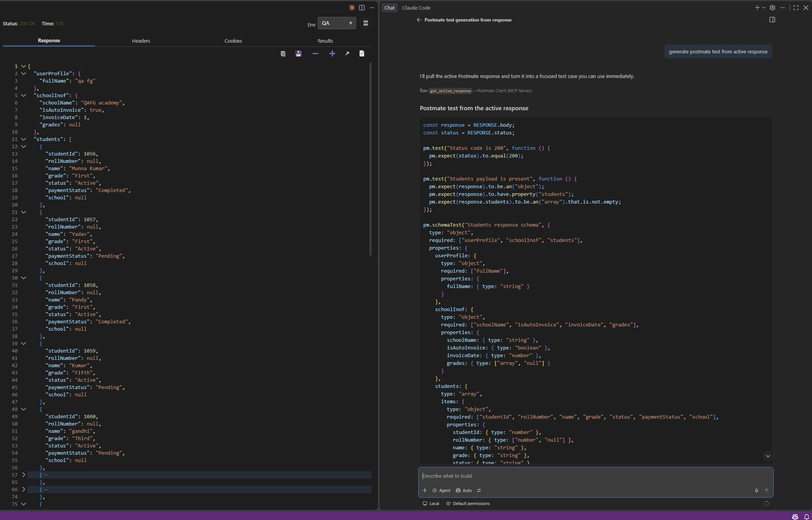The height and width of the screenshot is (520, 812).
Task: Decrease font size with the minus icon
Action: pos(315,54)
